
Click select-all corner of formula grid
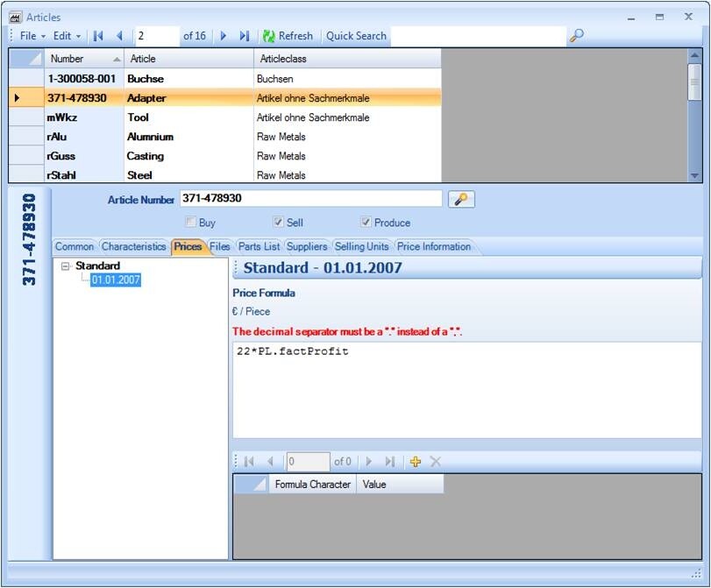(252, 485)
